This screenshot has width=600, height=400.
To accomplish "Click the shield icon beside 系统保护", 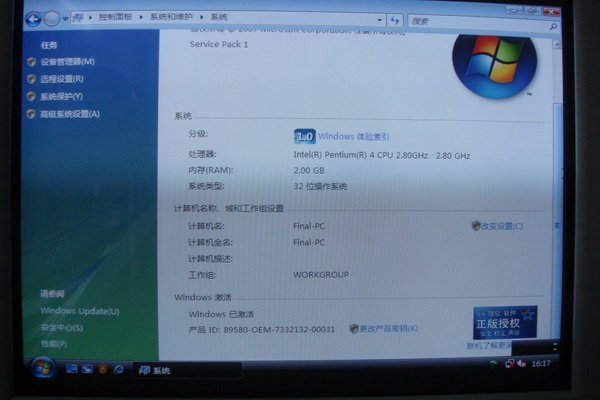I will click(x=31, y=96).
